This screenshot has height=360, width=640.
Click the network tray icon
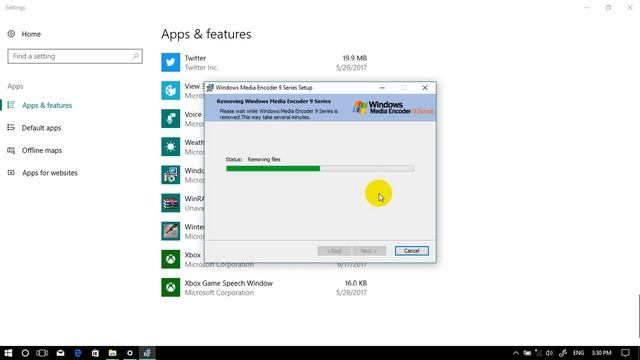point(538,353)
